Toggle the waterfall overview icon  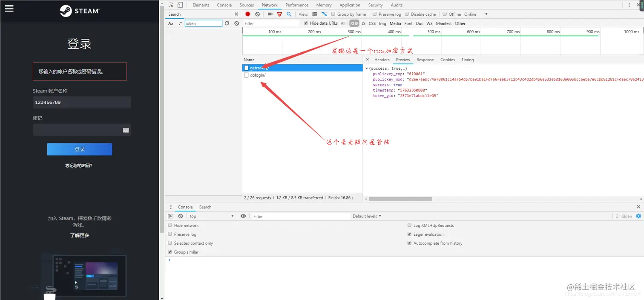click(324, 14)
